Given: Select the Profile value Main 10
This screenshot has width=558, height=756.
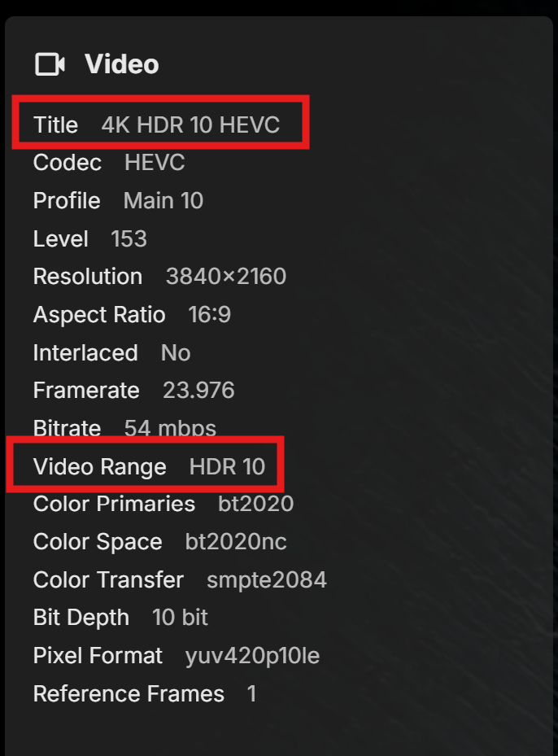Looking at the screenshot, I should tap(163, 201).
